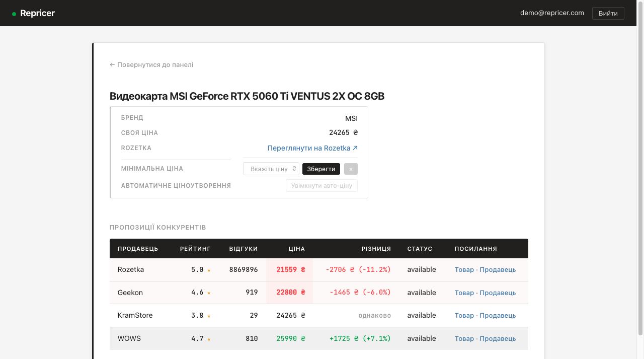Click the star icon in WOWS rating
Screen dimensions: 644x359
(x=209, y=339)
